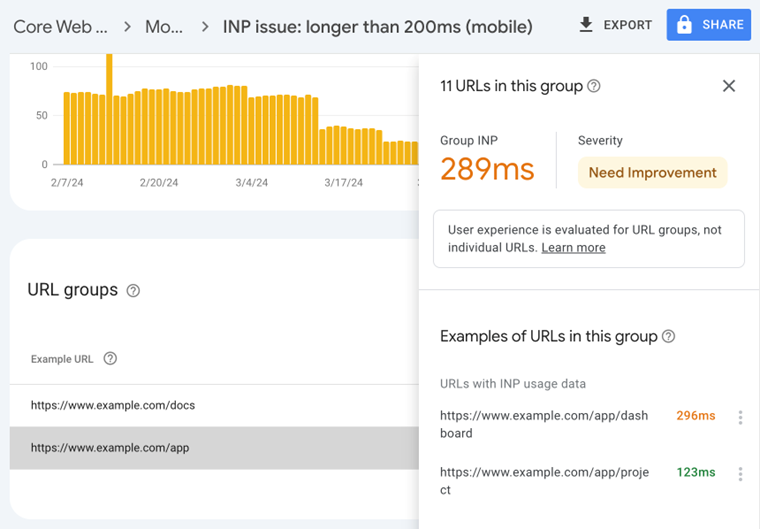Click the 289ms Group INP value

tap(487, 169)
